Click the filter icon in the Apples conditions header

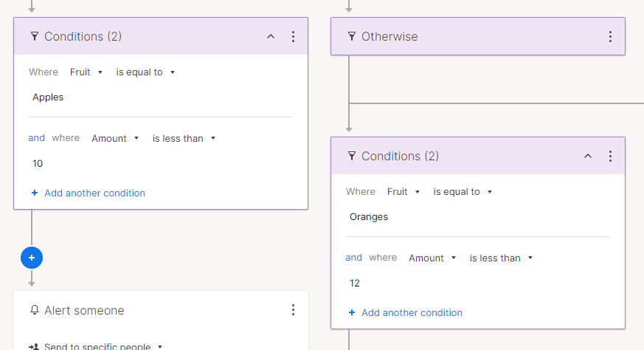click(x=35, y=37)
